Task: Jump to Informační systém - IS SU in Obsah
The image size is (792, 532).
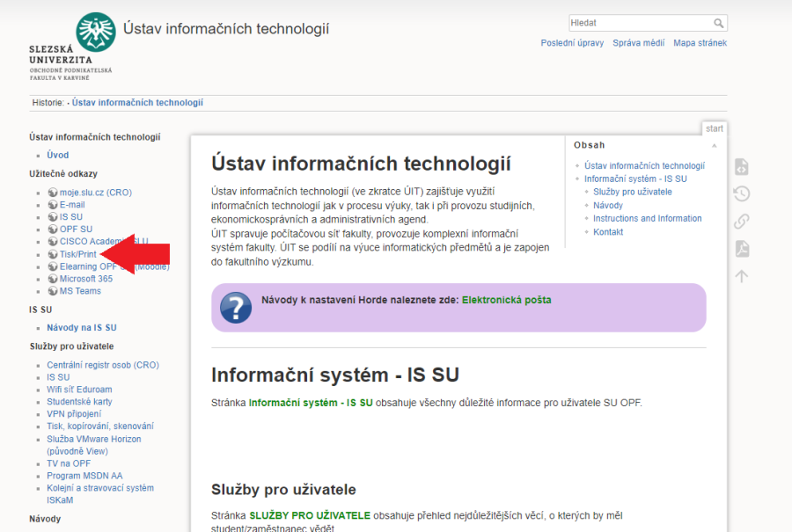Action: pos(635,179)
